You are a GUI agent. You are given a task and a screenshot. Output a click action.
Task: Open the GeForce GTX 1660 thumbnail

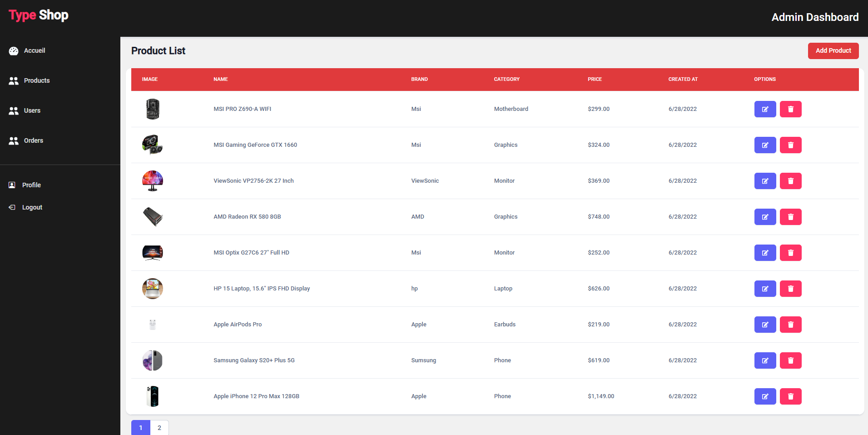coord(153,145)
